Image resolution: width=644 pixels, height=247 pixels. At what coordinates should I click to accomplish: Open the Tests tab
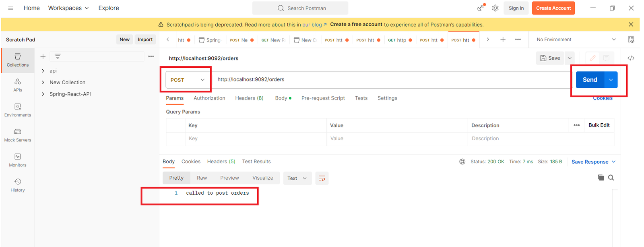point(361,98)
